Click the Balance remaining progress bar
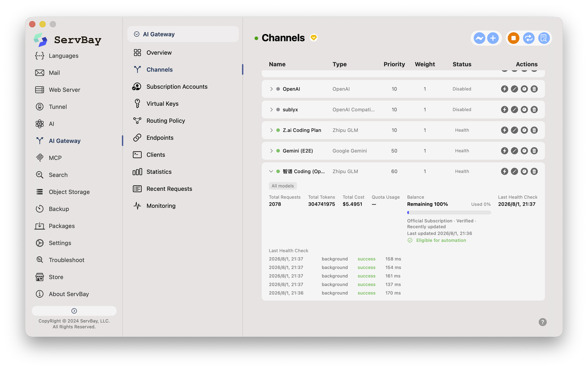This screenshot has width=588, height=370. tap(449, 213)
